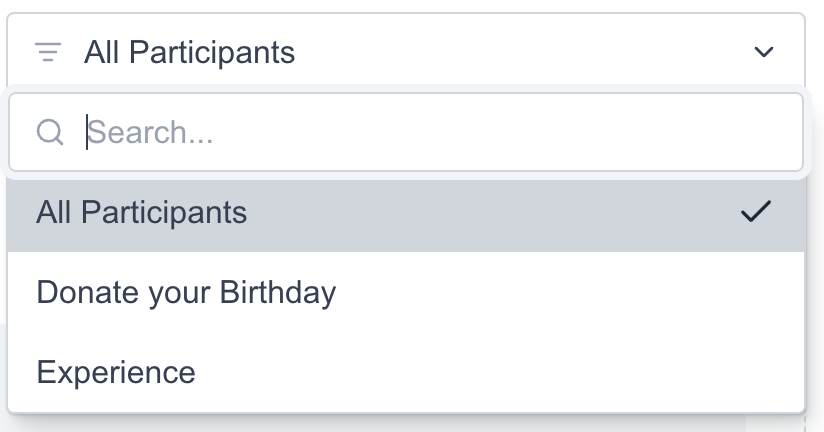Viewport: 824px width, 432px height.
Task: Click the tick mark on the selected row
Action: [x=756, y=212]
